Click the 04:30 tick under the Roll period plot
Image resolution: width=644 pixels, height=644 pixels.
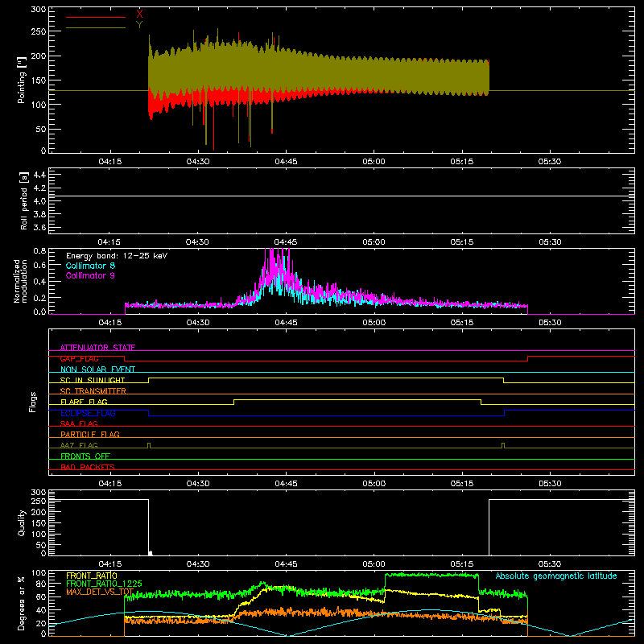click(x=197, y=242)
